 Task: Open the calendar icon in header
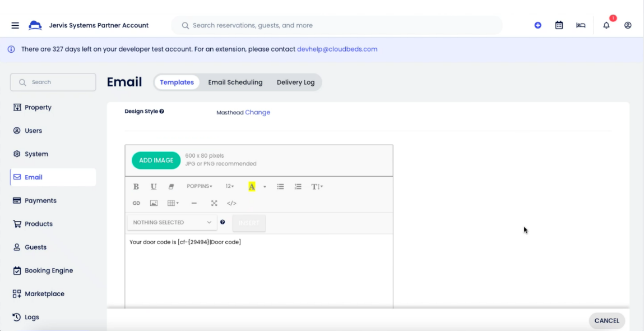pos(559,25)
